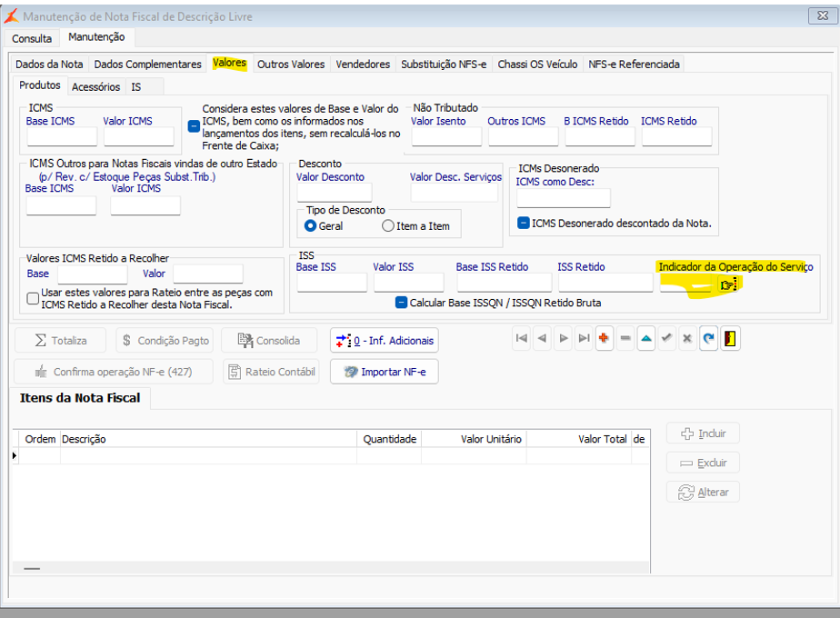This screenshot has width=840, height=618.
Task: Open 0 - Inf. Adicionais button
Action: coord(385,341)
